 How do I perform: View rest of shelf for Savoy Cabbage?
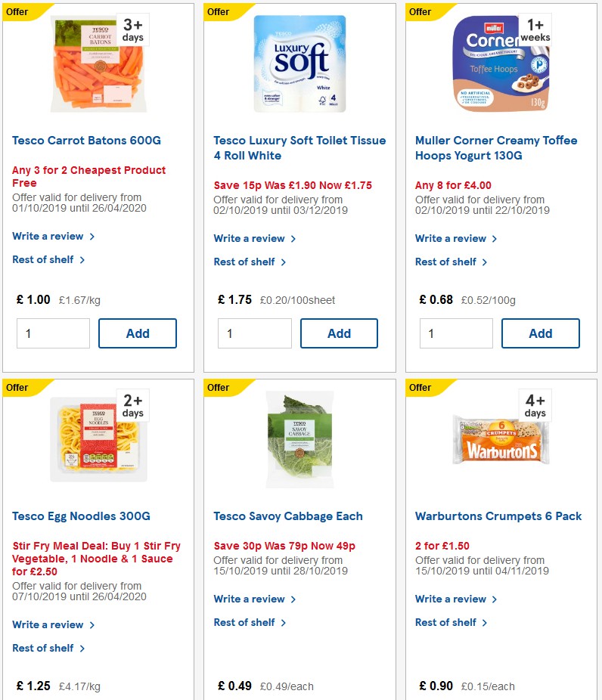[246, 622]
